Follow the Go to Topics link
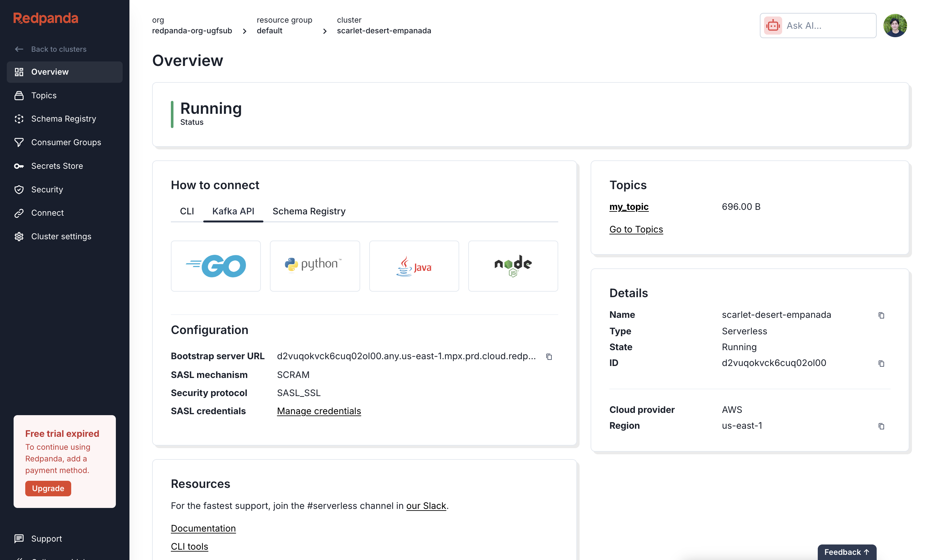The width and height of the screenshot is (932, 560). point(636,229)
